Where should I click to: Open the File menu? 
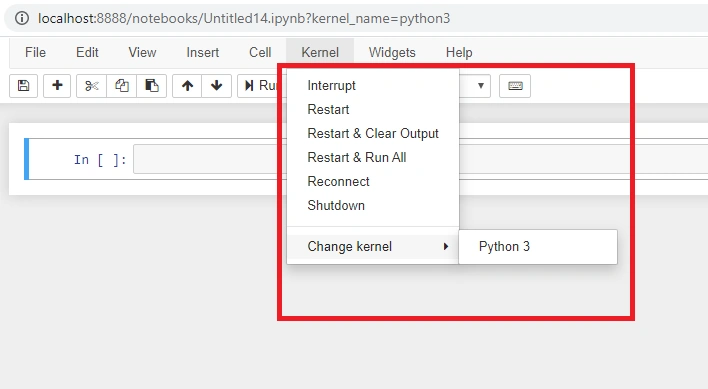35,52
